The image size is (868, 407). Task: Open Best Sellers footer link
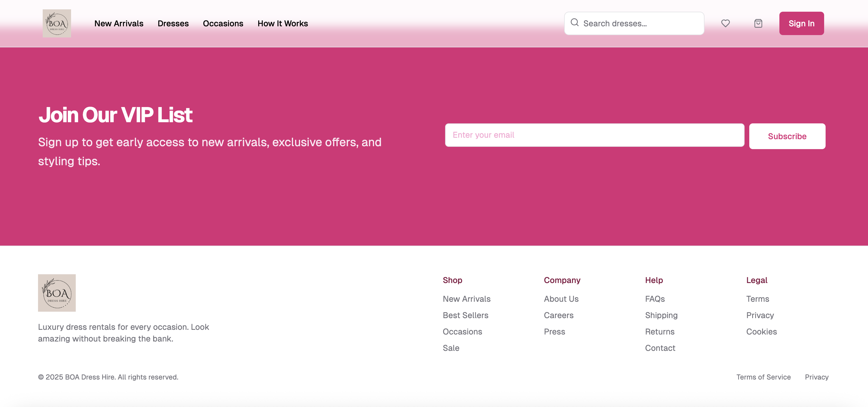coord(465,315)
